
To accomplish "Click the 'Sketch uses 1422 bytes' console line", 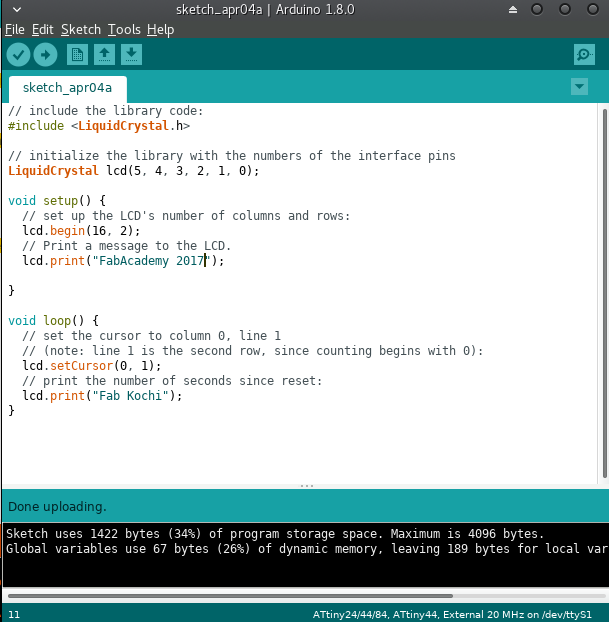I will click(275, 534).
